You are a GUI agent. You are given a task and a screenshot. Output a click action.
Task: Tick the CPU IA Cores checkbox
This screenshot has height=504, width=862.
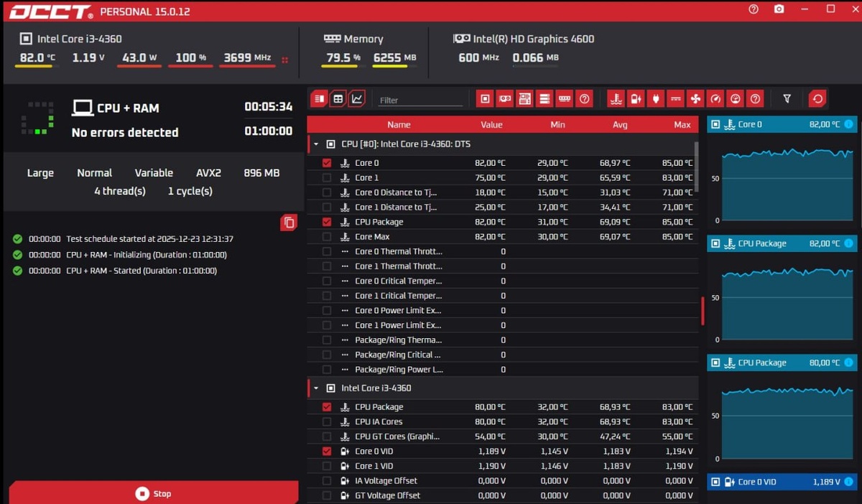(x=327, y=421)
